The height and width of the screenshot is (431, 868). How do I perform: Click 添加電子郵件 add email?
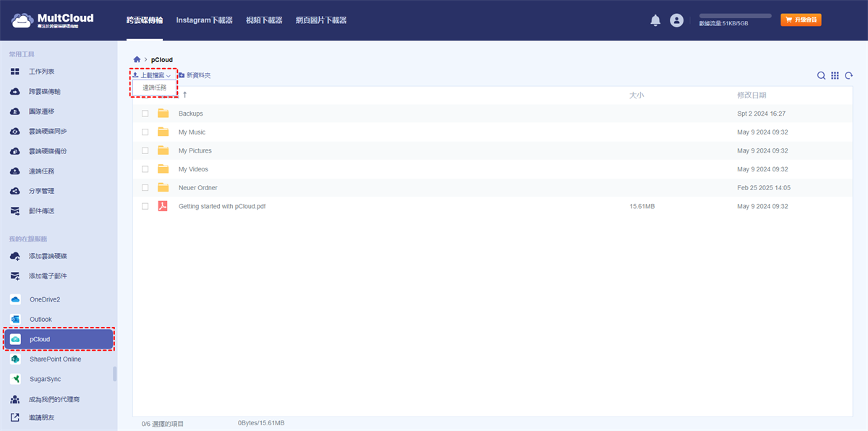48,276
